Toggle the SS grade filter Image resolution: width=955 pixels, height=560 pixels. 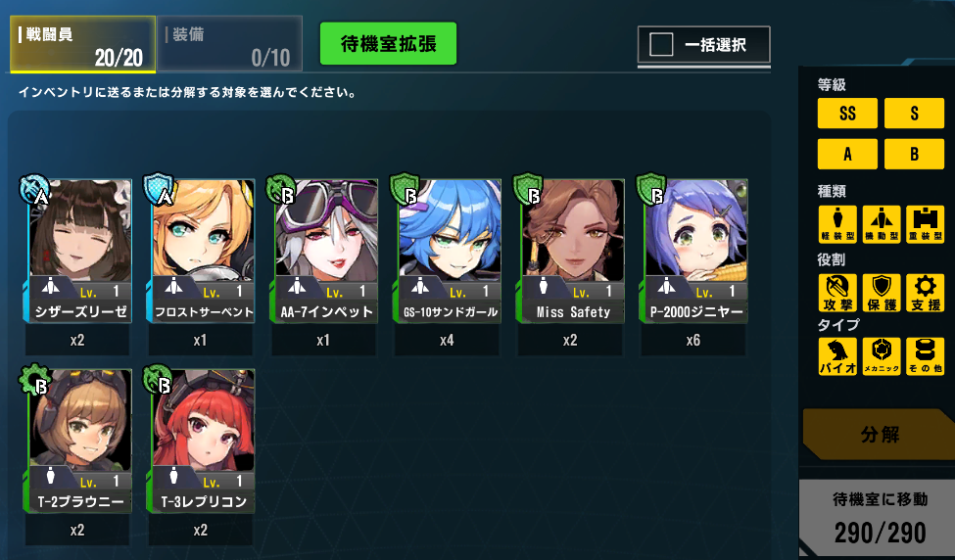click(847, 114)
